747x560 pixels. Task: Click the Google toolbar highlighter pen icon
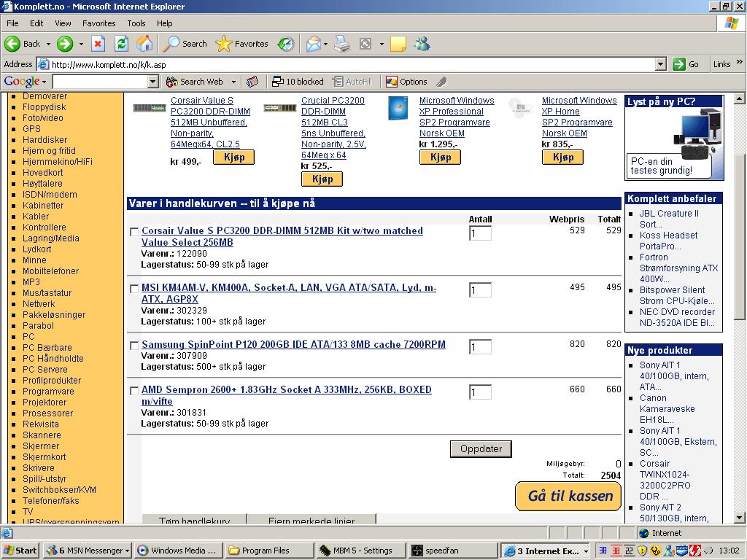click(x=441, y=82)
